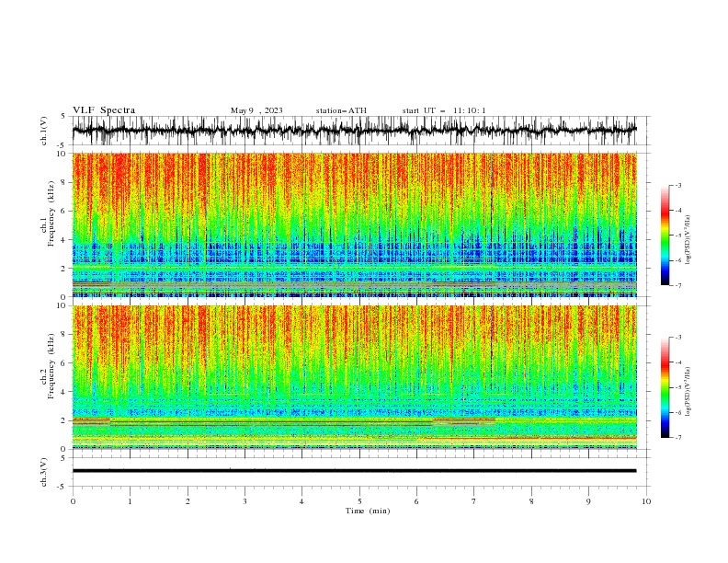Click the ch.1 log(PSD) colorbar label

688,240
